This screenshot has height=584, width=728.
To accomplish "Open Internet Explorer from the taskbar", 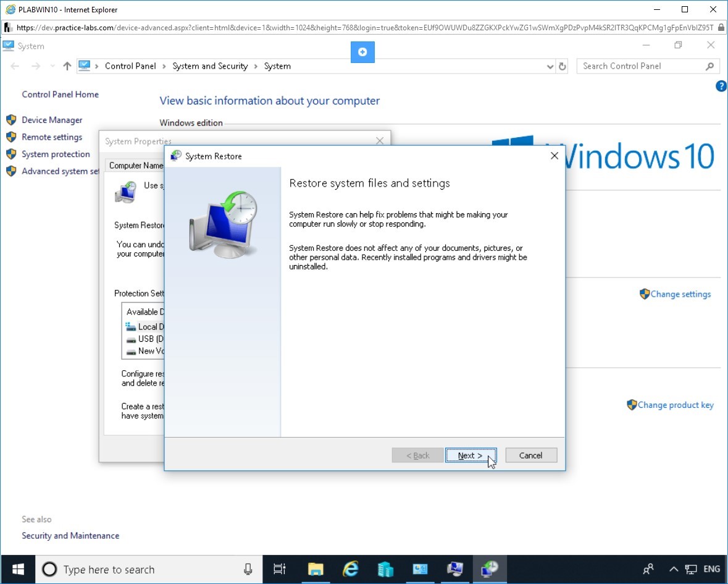I will 351,569.
